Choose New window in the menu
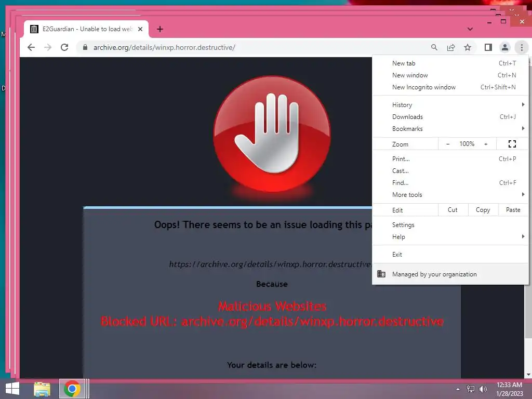Image resolution: width=532 pixels, height=399 pixels. (450, 75)
